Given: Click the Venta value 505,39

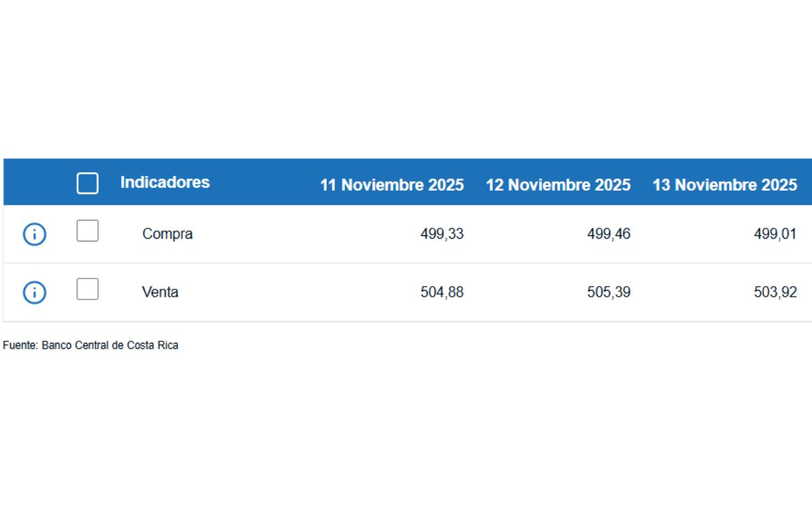Looking at the screenshot, I should [608, 292].
